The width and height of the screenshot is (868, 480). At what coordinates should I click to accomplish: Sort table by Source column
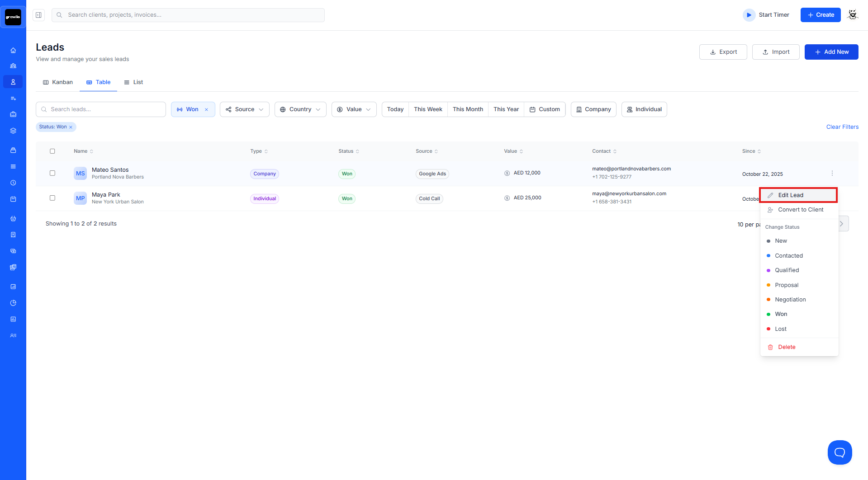coord(427,151)
